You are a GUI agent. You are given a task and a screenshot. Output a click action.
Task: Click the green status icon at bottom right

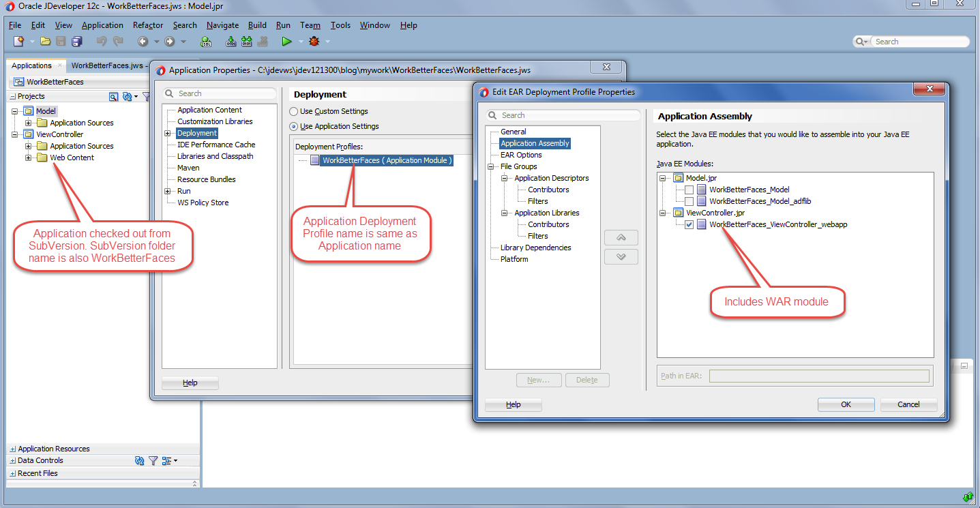pyautogui.click(x=968, y=497)
